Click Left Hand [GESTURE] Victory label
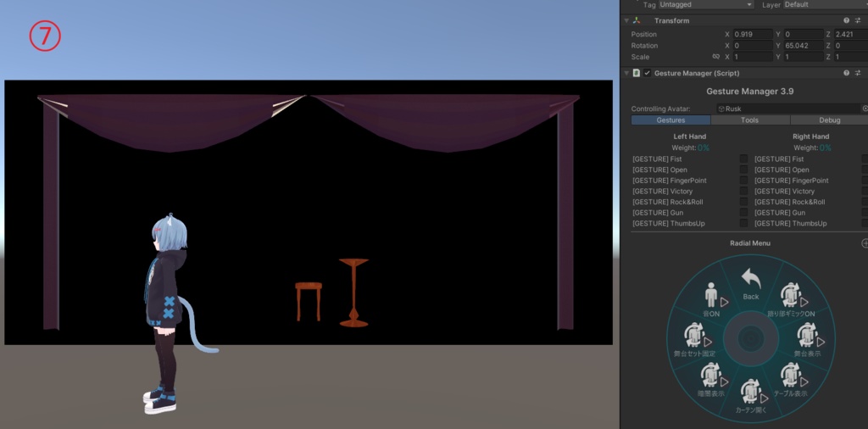Viewport: 868px width, 429px height. [662, 191]
